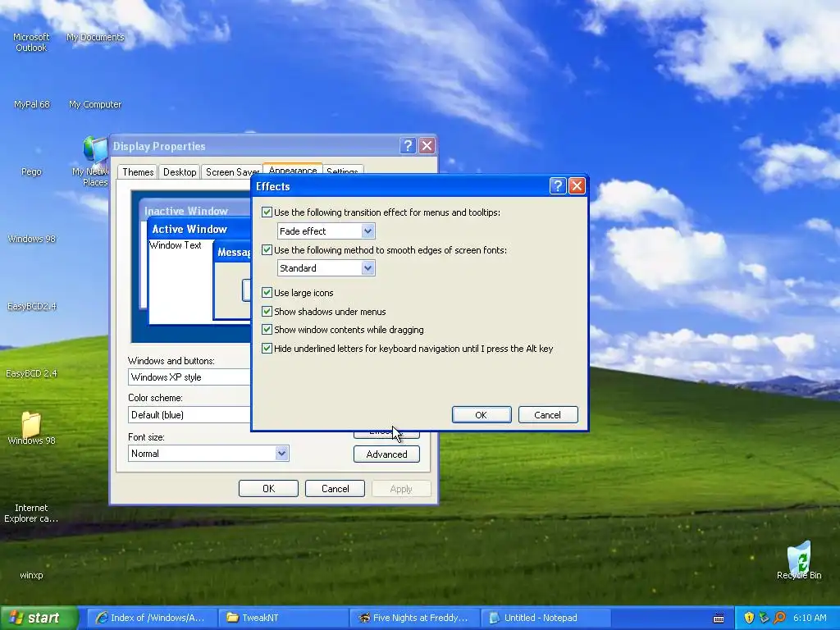This screenshot has width=840, height=630.
Task: Open the My Documents desktop shortcut
Action: coord(95,37)
